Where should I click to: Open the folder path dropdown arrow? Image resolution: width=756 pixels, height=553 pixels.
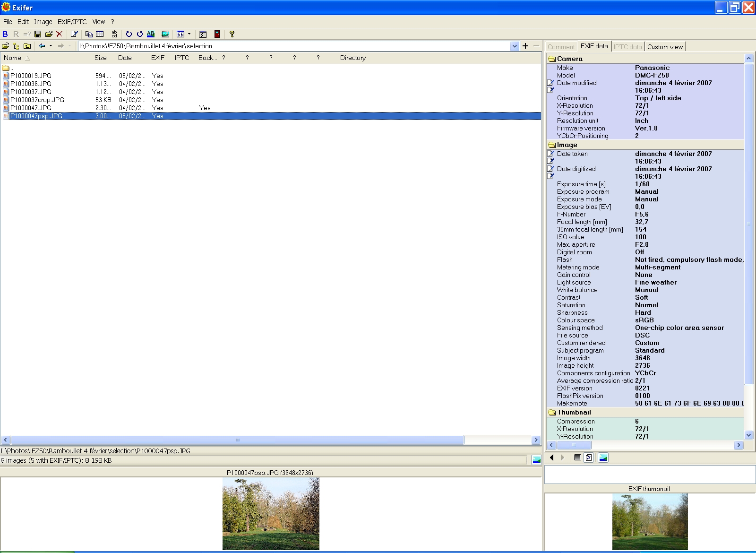[x=515, y=46]
